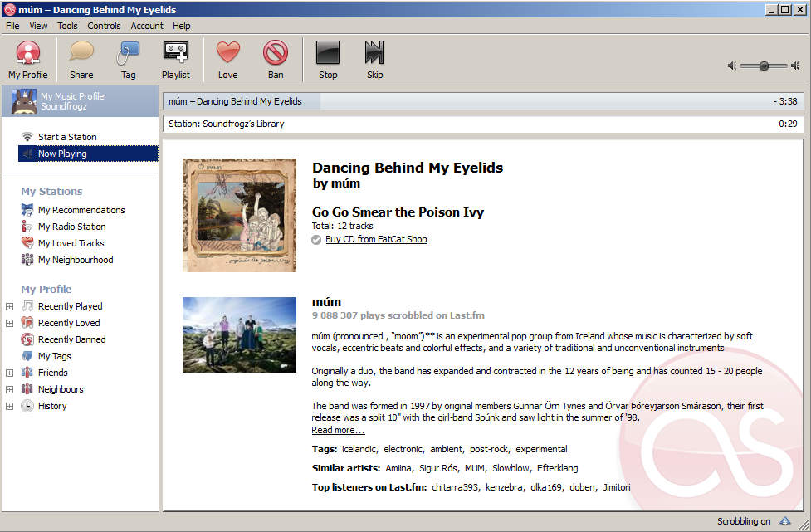Click the track progress bar
Viewport: 811px width, 532px height.
[x=484, y=101]
